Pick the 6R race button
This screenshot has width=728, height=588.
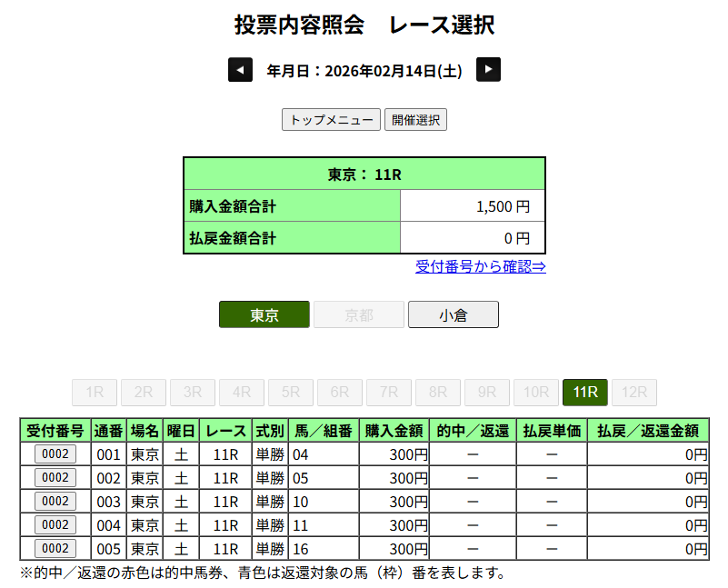pos(340,393)
